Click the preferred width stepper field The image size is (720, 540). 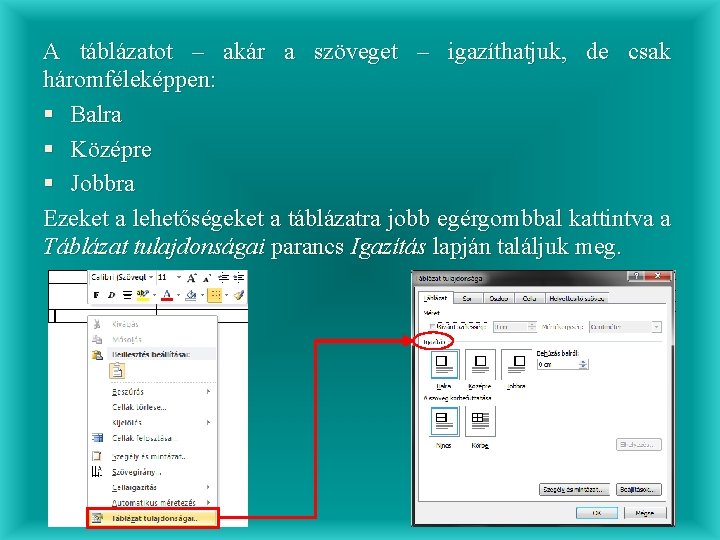(514, 326)
